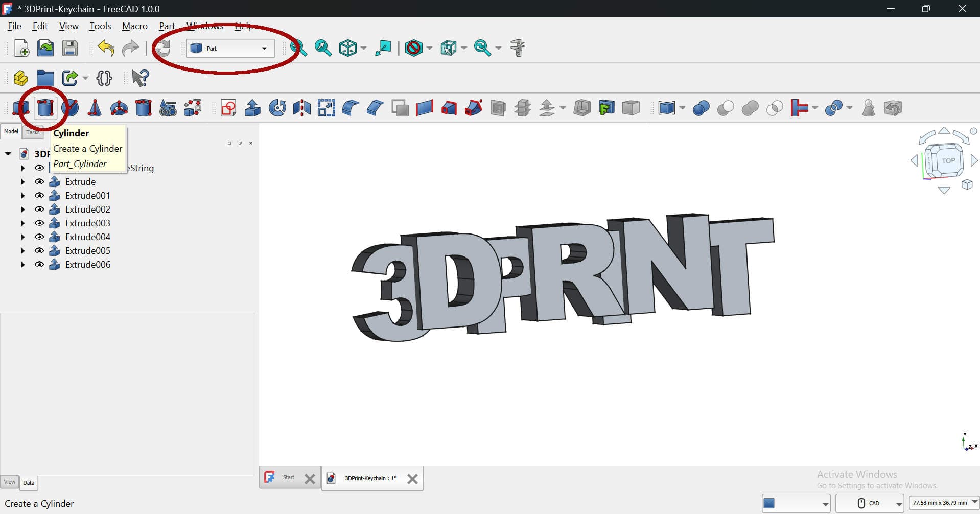The height and width of the screenshot is (514, 980).
Task: Apply the Fillet tool
Action: tap(351, 108)
